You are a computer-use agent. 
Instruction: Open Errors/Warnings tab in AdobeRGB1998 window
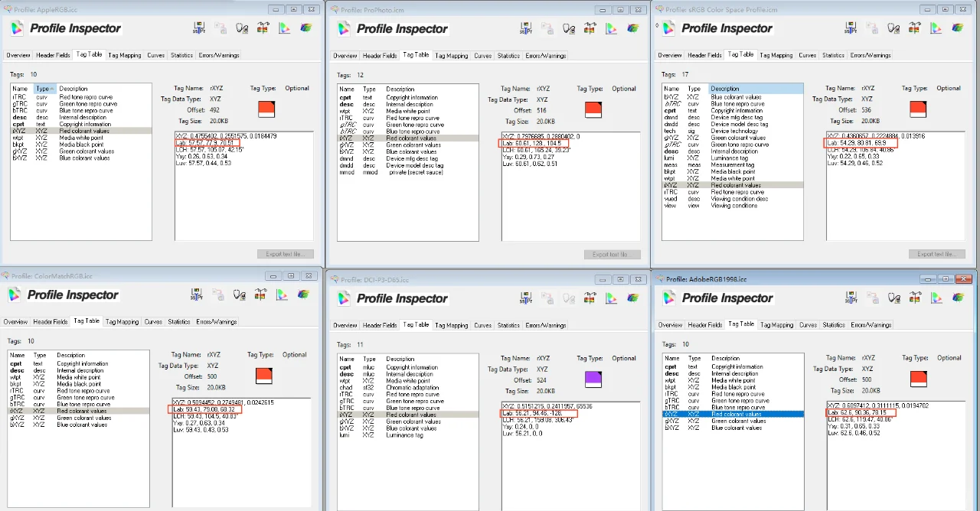pyautogui.click(x=871, y=325)
